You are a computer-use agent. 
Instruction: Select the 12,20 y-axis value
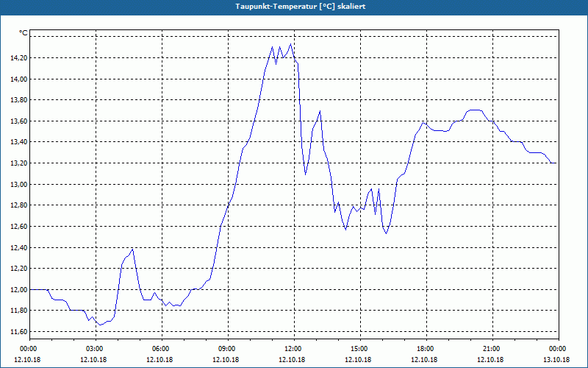click(x=19, y=269)
